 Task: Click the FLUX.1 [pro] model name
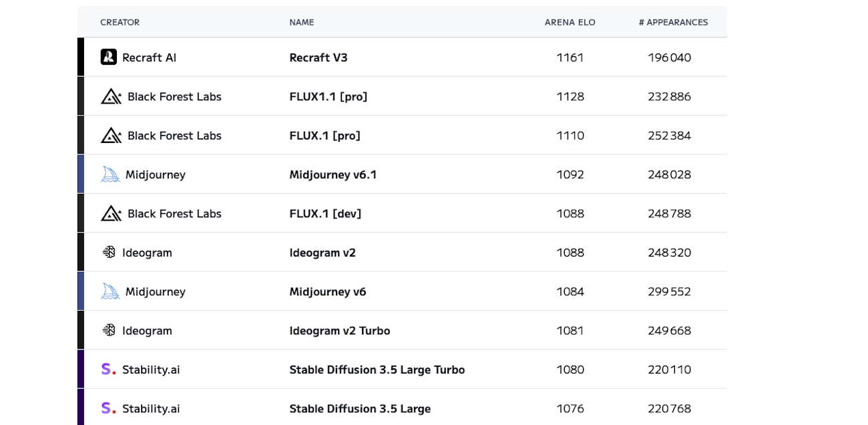325,136
